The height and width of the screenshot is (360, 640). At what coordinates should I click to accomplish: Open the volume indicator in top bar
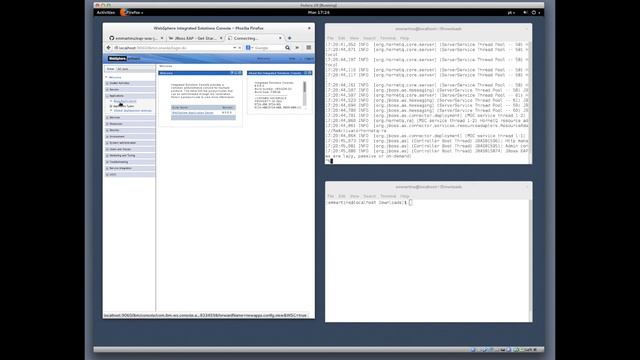(x=525, y=13)
